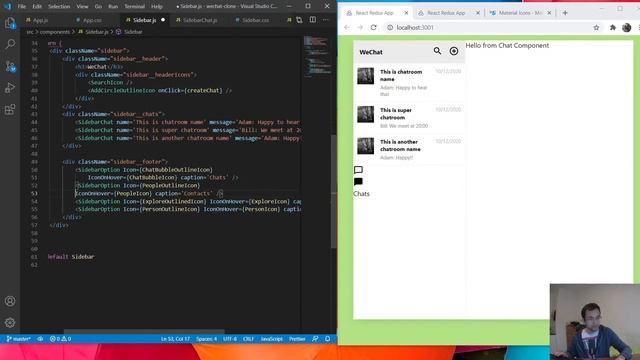Reload the localhost:3001 page
Image resolution: width=640 pixels, height=360 pixels.
tap(373, 27)
